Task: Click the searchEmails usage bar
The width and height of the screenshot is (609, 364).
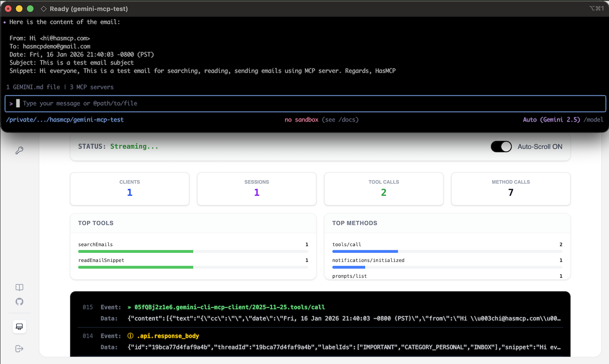Action: [x=135, y=251]
